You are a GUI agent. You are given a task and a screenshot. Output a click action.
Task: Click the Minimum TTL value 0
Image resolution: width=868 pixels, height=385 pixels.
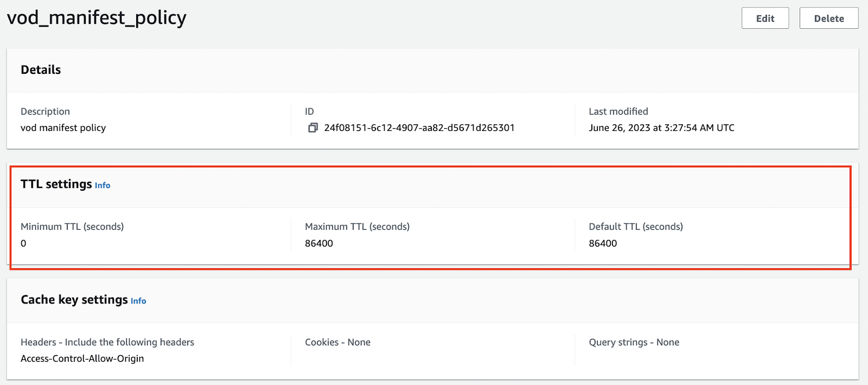coord(23,243)
